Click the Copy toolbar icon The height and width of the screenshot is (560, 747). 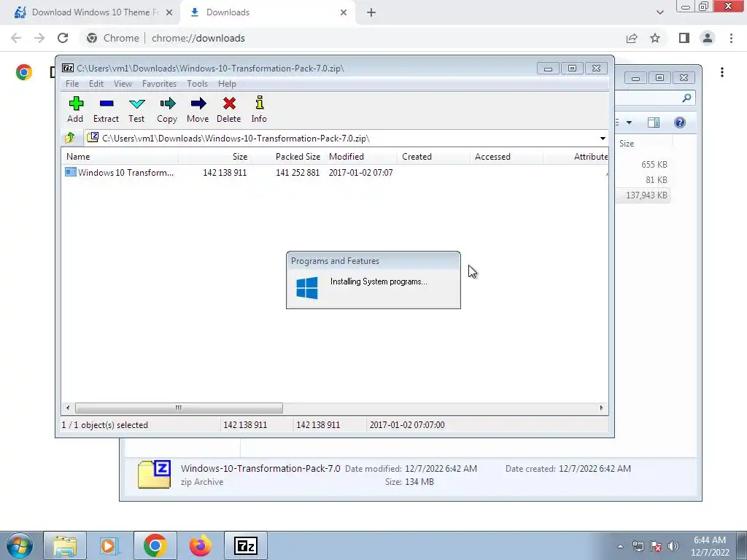(167, 109)
